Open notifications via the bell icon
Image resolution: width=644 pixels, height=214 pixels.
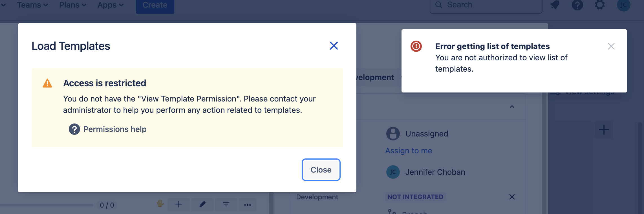tap(554, 5)
